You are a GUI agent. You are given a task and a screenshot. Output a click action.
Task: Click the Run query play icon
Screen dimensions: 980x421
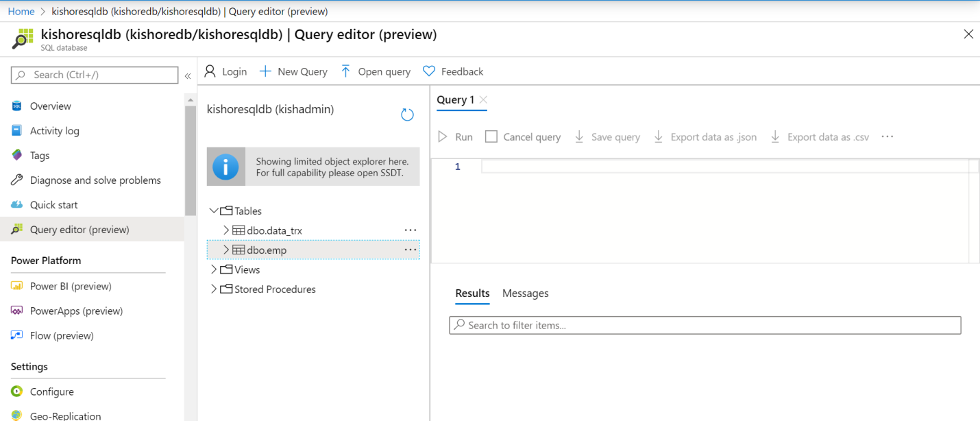[443, 137]
